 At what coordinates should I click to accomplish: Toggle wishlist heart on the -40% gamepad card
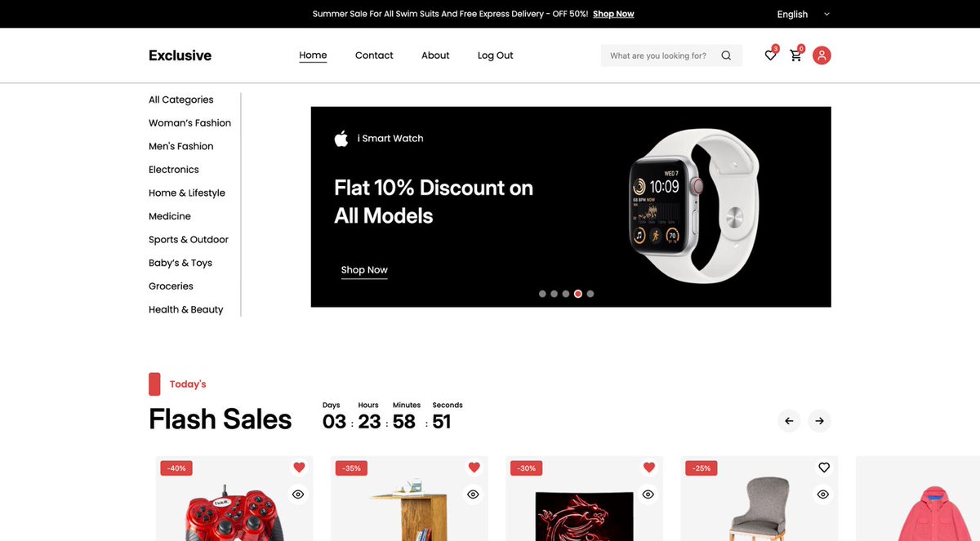(x=299, y=468)
